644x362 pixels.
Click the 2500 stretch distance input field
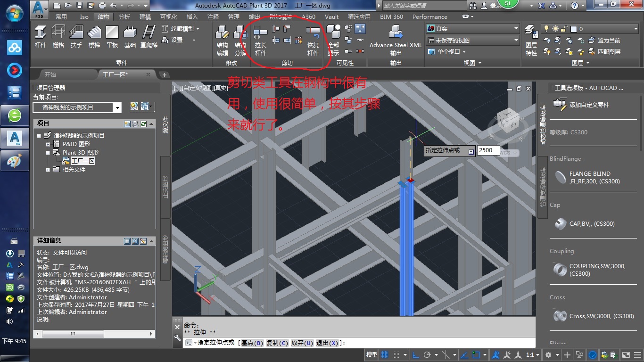[488, 150]
